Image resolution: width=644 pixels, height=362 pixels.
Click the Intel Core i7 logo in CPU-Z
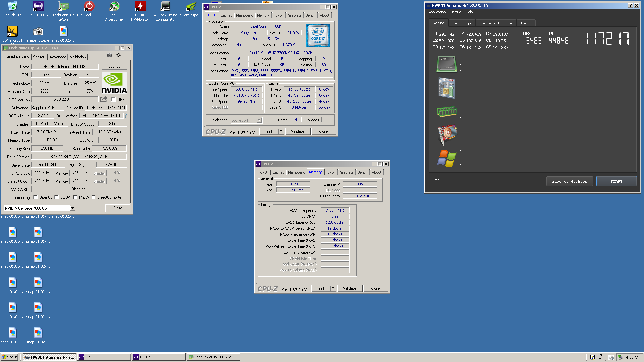[318, 36]
